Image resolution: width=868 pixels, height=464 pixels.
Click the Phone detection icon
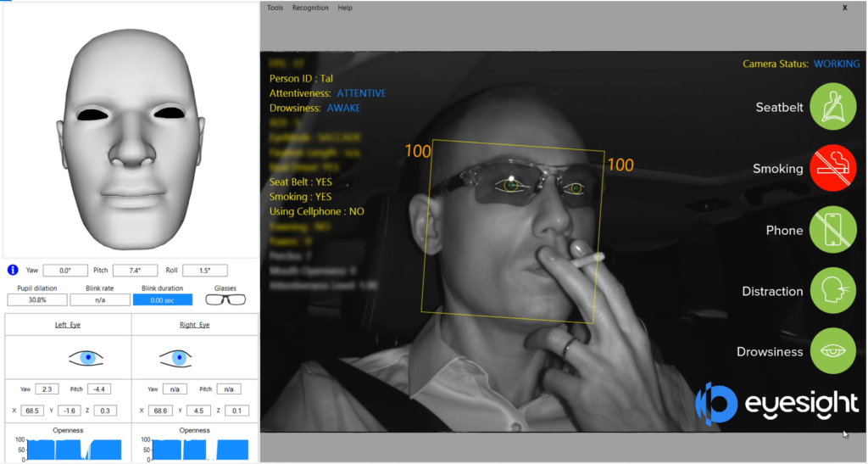point(833,229)
